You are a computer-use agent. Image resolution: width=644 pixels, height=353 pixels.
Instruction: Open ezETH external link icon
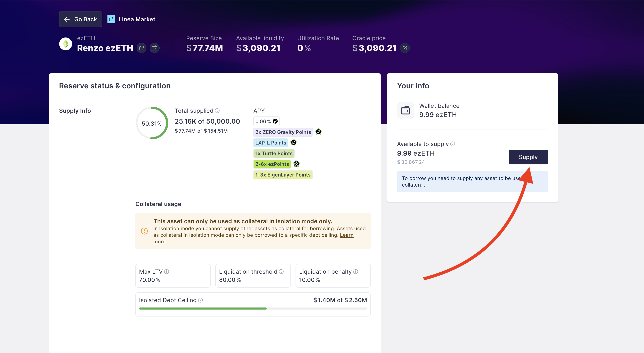(x=142, y=48)
